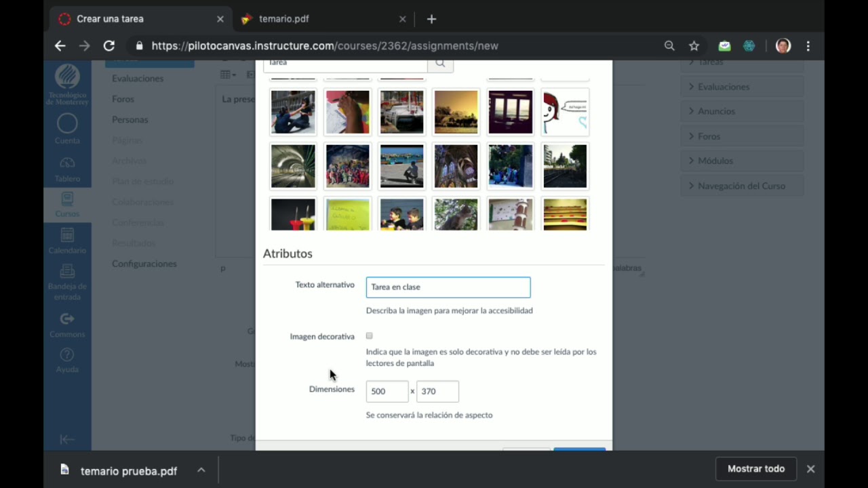Screen dimensions: 868x488
Task: Expand the Anuncios section in right panel
Action: (742, 111)
